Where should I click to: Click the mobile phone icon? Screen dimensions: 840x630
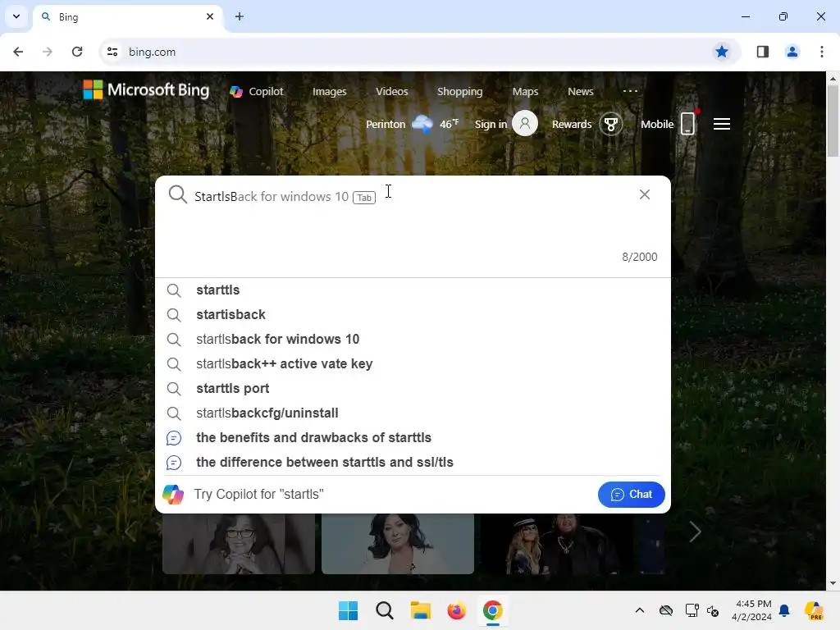(x=688, y=124)
